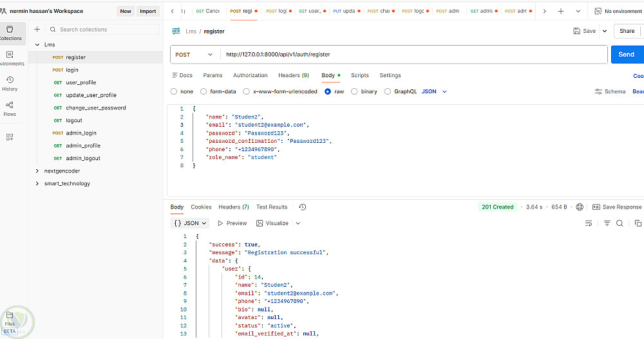The image size is (644, 339).
Task: Switch to the Headers (9) request tab
Action: [293, 75]
